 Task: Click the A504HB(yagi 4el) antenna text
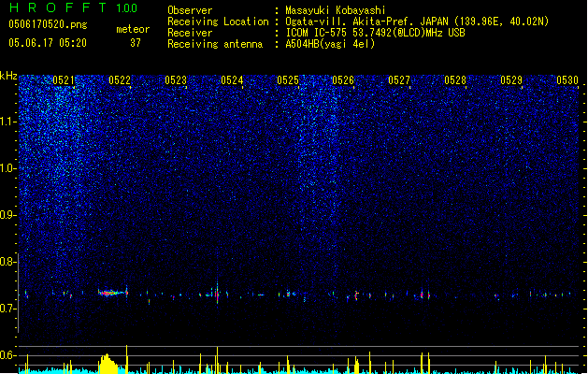[330, 44]
